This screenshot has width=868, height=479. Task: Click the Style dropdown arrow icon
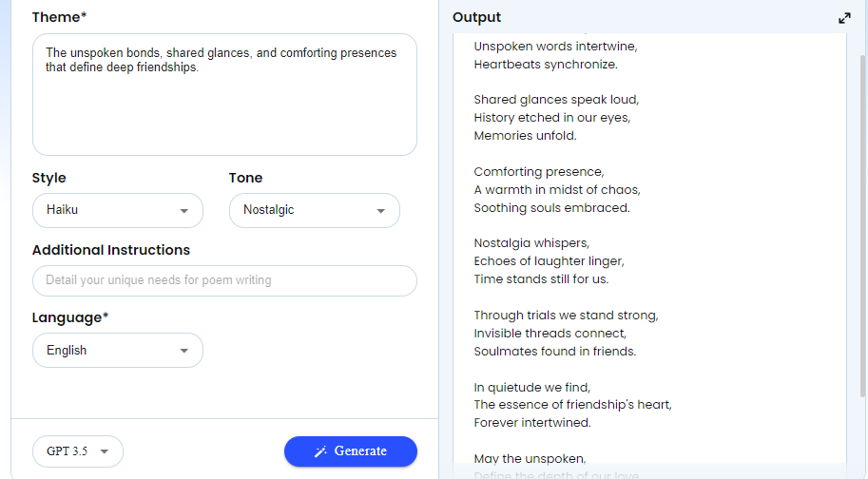tap(184, 211)
